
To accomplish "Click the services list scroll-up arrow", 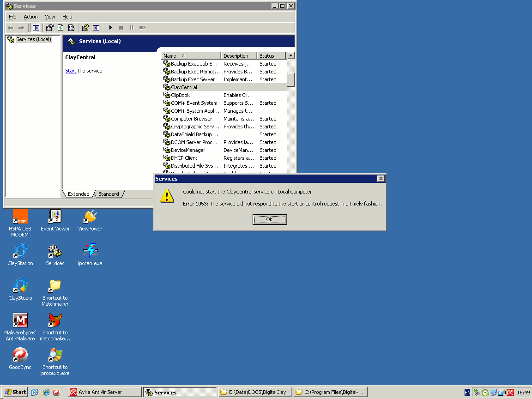I will pyautogui.click(x=291, y=55).
